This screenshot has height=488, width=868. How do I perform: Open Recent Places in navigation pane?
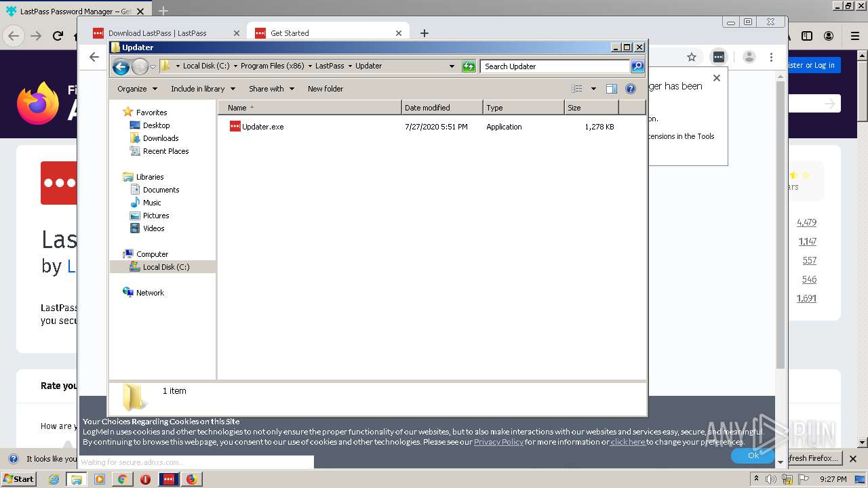(x=165, y=151)
